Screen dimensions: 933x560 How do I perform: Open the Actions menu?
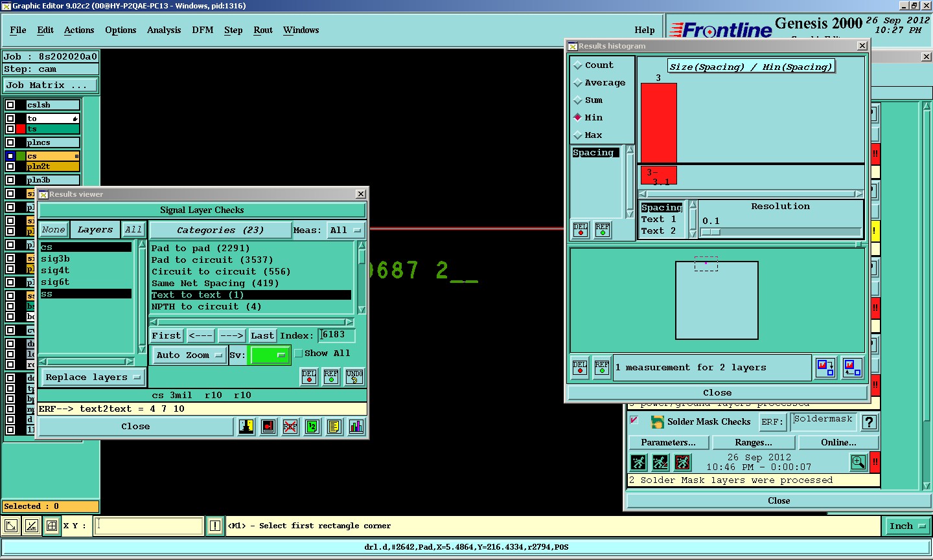pyautogui.click(x=79, y=30)
